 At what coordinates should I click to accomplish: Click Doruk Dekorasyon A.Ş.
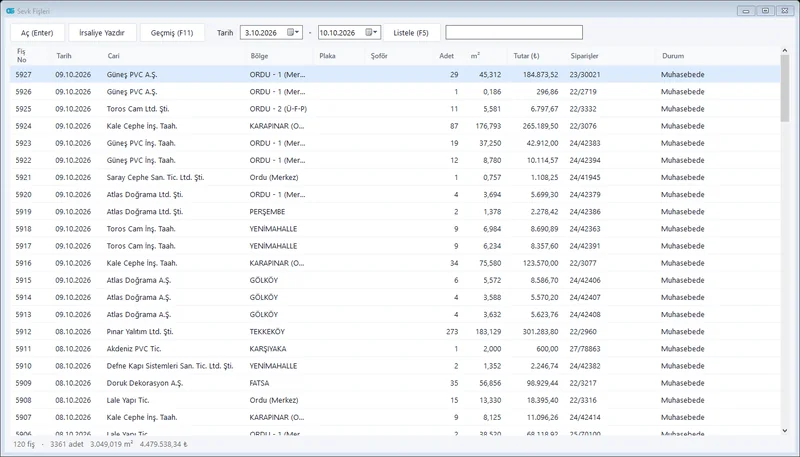coord(144,383)
